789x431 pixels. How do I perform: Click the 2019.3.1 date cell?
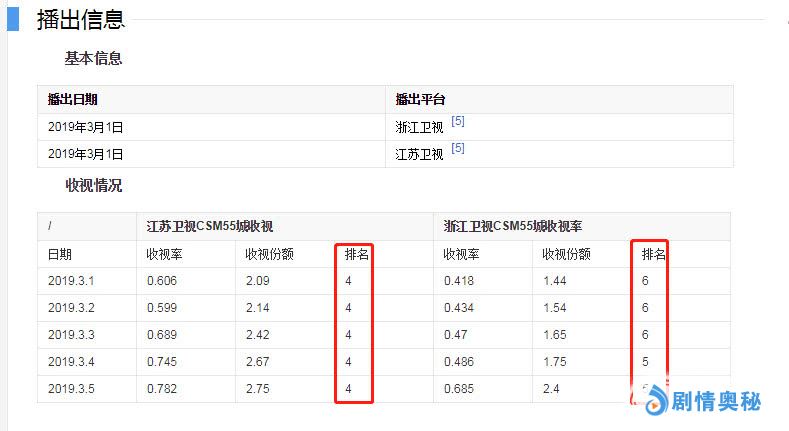click(70, 281)
